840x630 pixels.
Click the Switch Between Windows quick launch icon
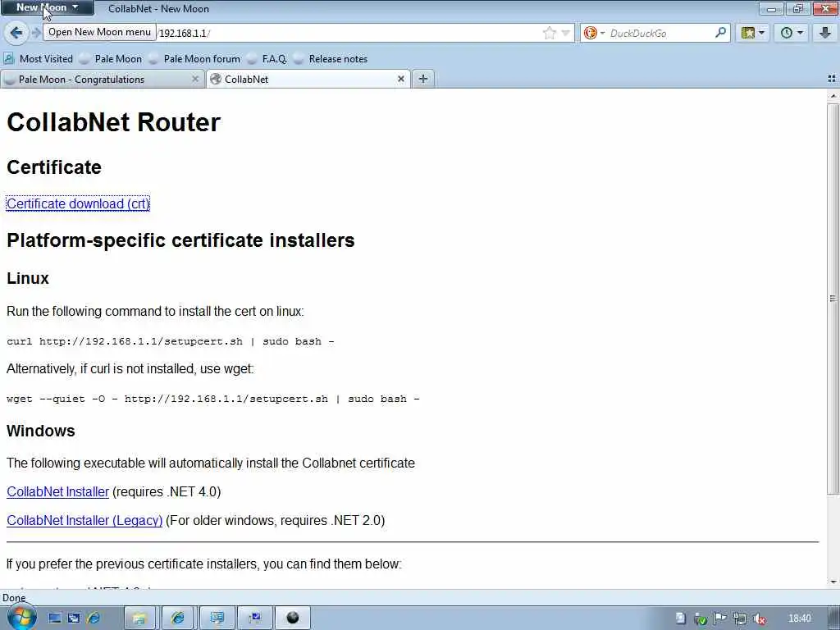pyautogui.click(x=74, y=619)
